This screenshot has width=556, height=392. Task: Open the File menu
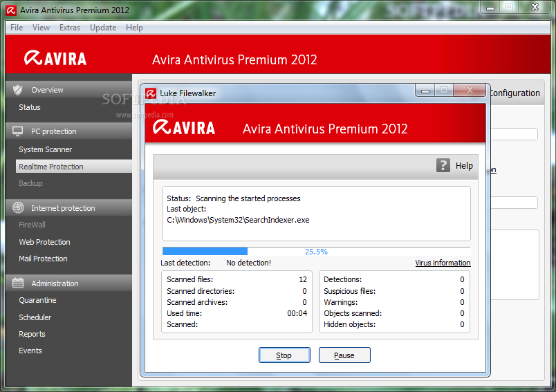pyautogui.click(x=17, y=28)
